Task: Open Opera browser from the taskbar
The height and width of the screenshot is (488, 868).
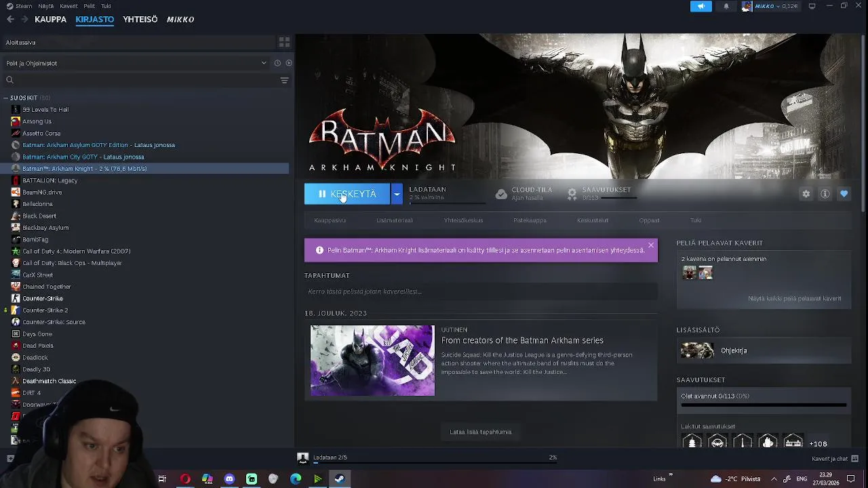Action: pos(185,479)
